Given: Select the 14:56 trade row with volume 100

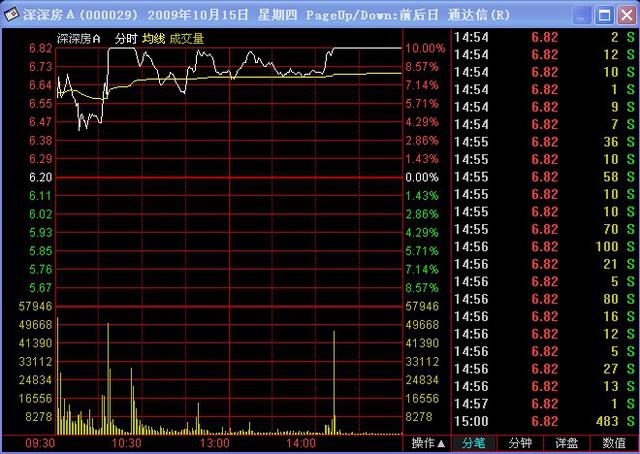Looking at the screenshot, I should (x=544, y=247).
